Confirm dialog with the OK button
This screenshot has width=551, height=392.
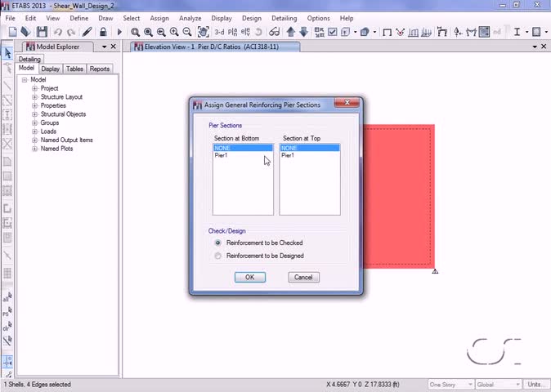coord(250,277)
